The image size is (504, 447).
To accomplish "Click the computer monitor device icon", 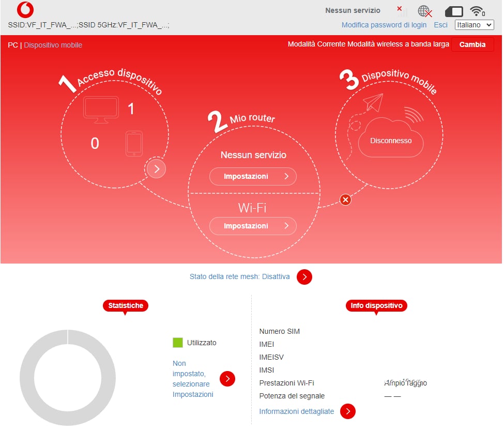I will (101, 110).
